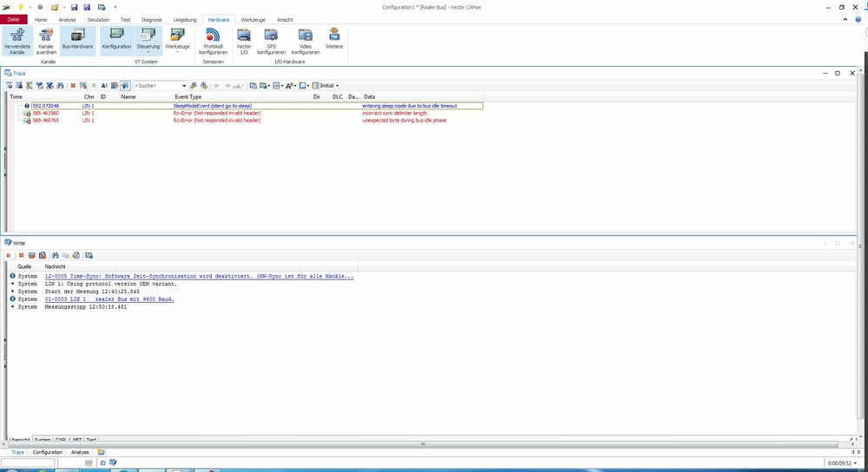
Task: Open the Diagnose ribbon tab
Action: (151, 19)
